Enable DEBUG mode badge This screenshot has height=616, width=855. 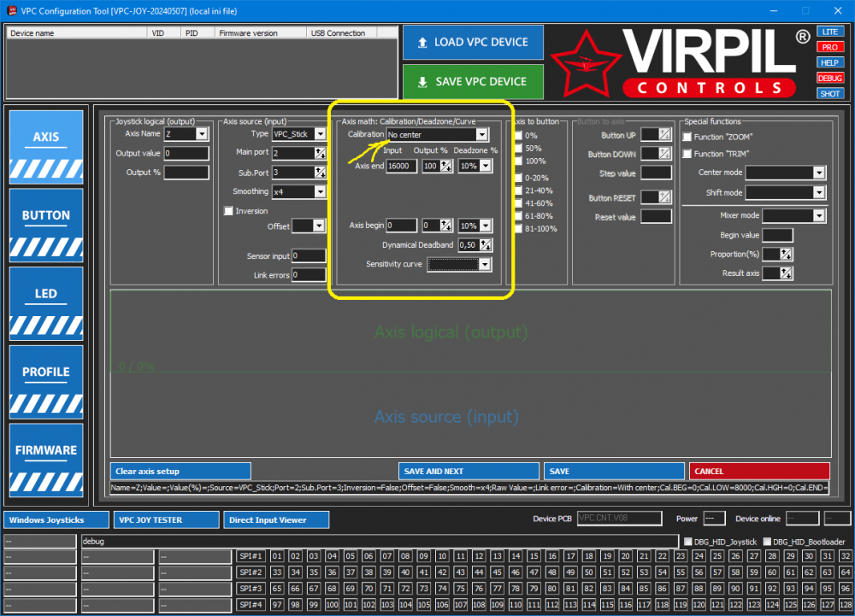(x=829, y=78)
